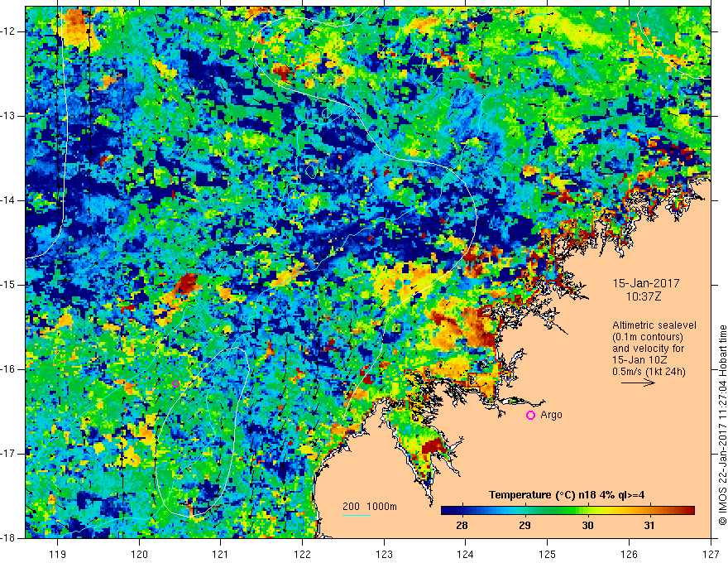Click the IMOS copyright timestamp text

pyautogui.click(x=722, y=425)
